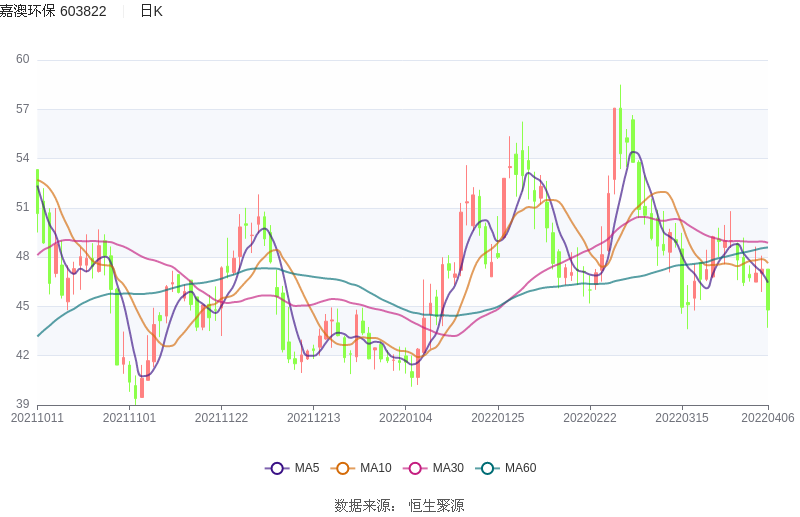The image size is (800, 517).
Task: Toggle the MA5 series via its text label
Action: pos(306,468)
